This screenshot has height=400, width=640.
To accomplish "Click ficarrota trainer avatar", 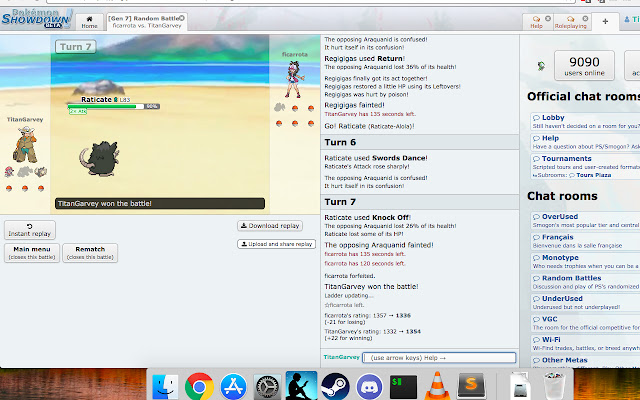I will [295, 79].
